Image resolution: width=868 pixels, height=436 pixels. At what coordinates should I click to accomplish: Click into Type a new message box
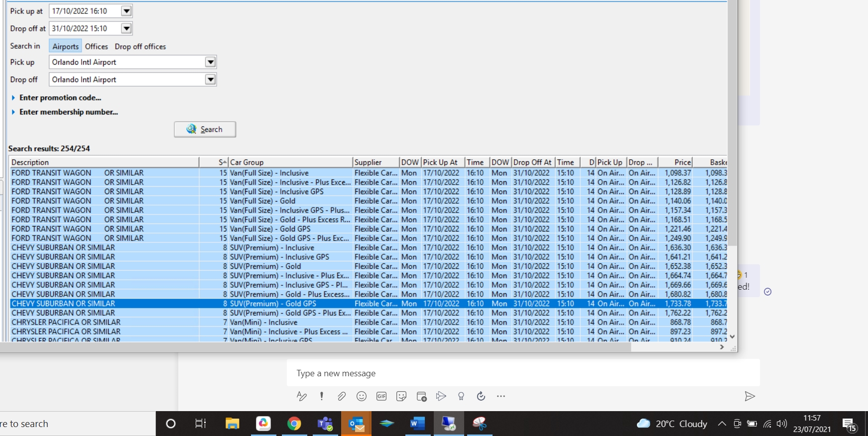(523, 373)
